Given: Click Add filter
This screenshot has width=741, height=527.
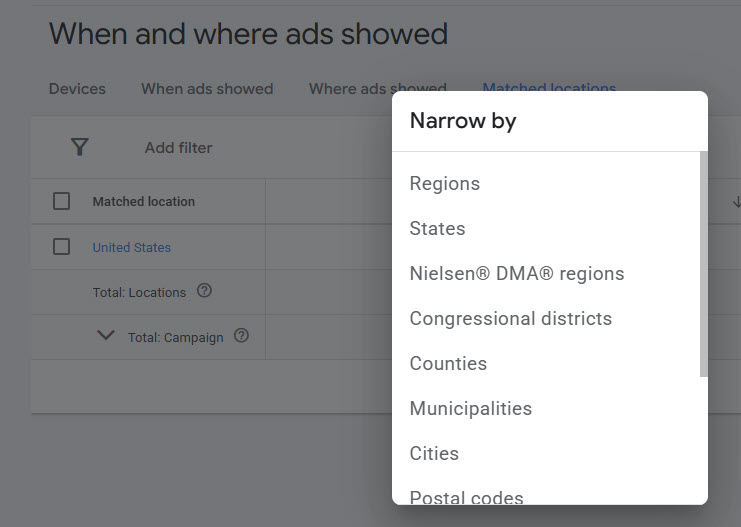Looking at the screenshot, I should point(178,148).
